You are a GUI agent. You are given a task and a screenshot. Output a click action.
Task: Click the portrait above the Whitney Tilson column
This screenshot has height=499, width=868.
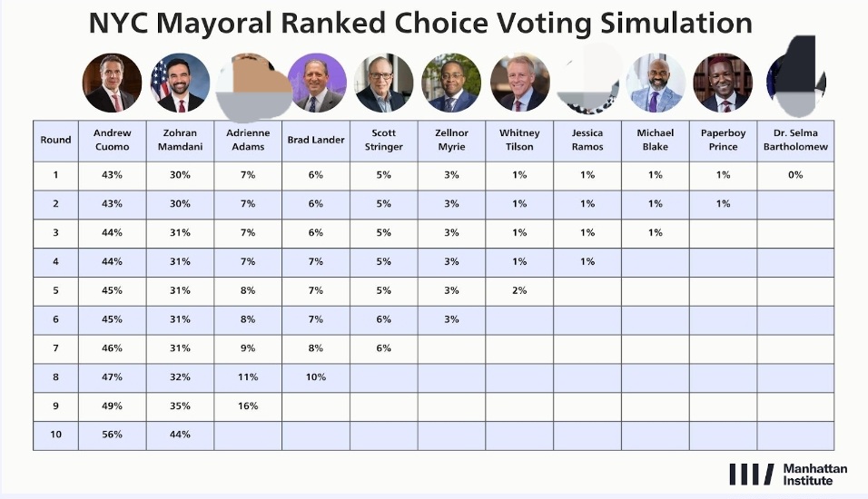(x=519, y=83)
